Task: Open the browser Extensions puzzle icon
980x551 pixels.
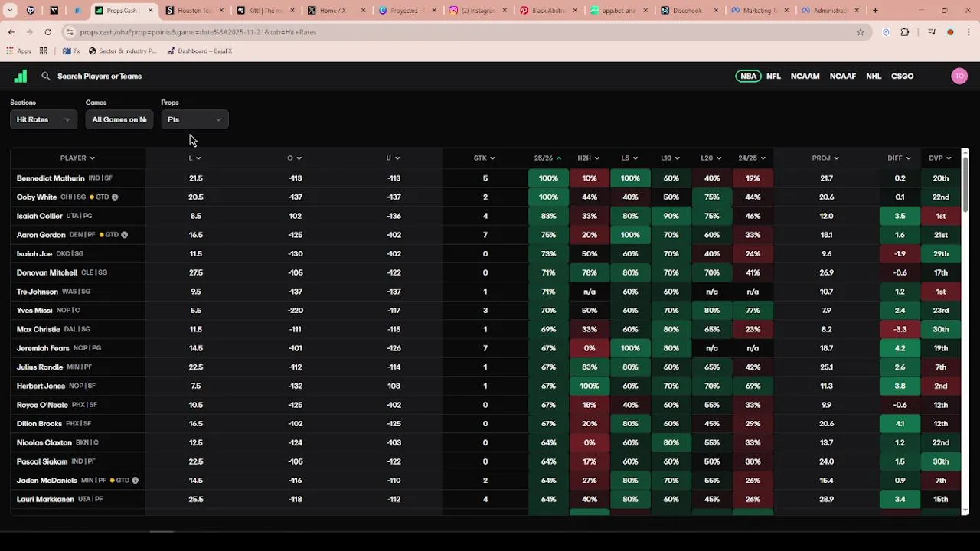Action: click(x=905, y=32)
